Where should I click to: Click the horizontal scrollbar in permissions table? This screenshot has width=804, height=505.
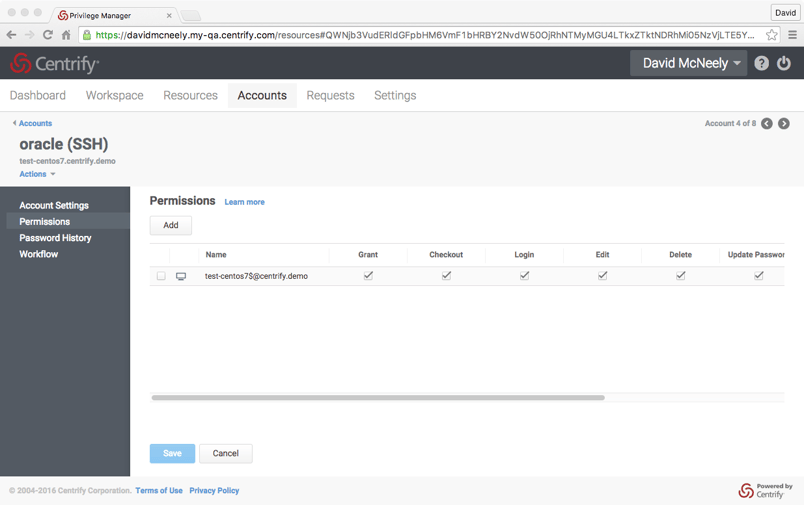pos(378,397)
